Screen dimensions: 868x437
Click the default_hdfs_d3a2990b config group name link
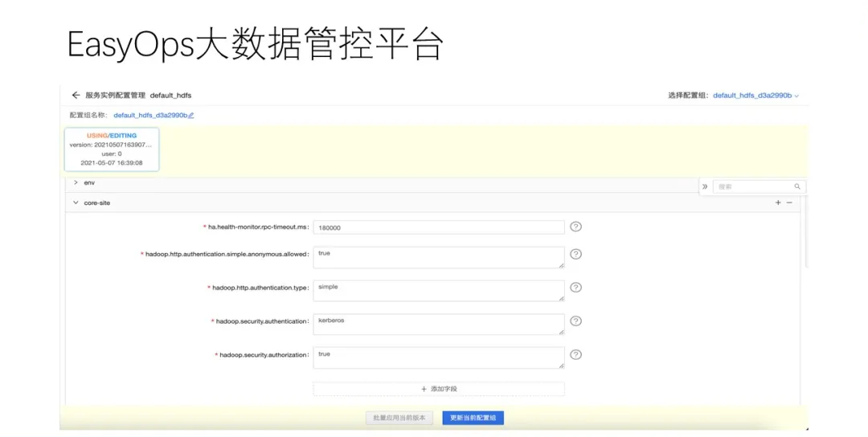coord(150,116)
